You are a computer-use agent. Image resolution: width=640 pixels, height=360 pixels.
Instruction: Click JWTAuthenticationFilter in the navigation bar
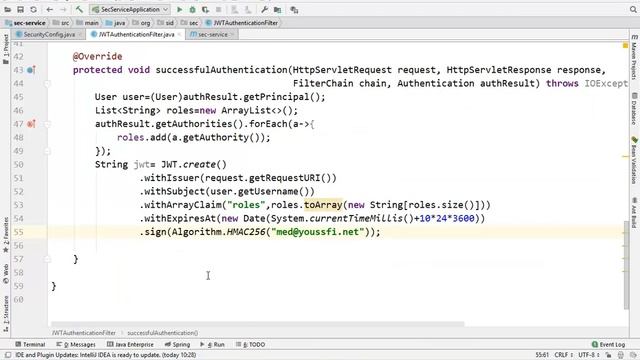click(x=242, y=23)
